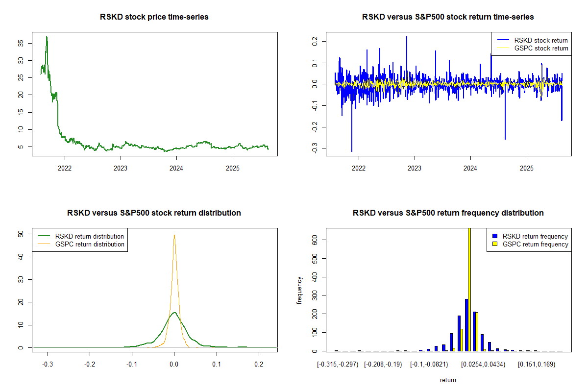Select the "return" x-axis label under histogram
Image resolution: width=588 pixels, height=392 pixels.
click(448, 380)
